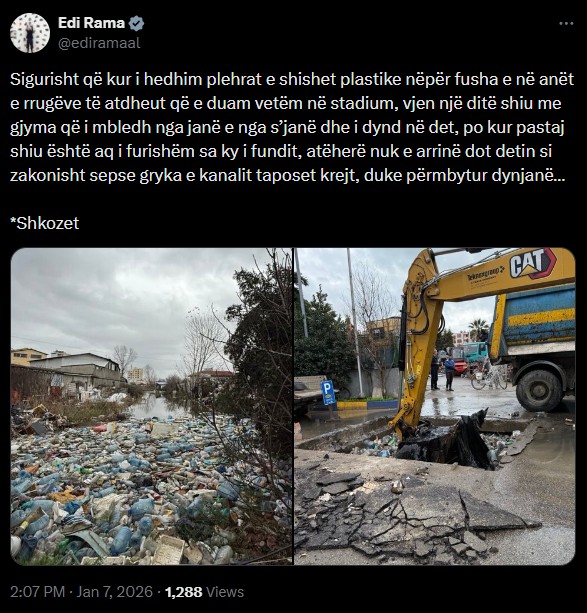Image resolution: width=587 pixels, height=613 pixels.
Task: Open Edi Rama's profile avatar
Action: point(30,33)
